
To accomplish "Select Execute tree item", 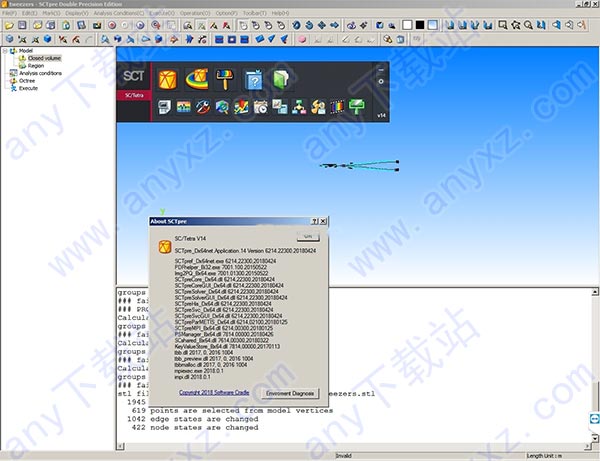I will pyautogui.click(x=28, y=88).
